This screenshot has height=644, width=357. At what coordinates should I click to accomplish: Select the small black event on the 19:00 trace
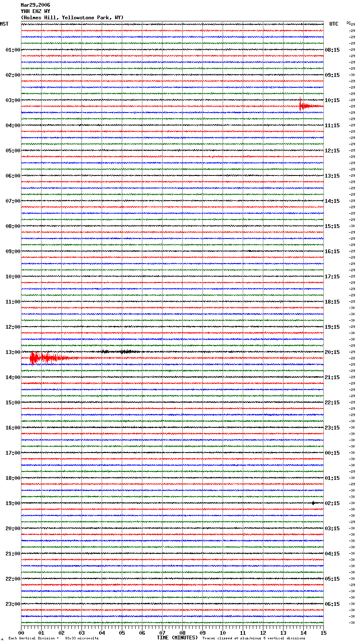point(313,503)
